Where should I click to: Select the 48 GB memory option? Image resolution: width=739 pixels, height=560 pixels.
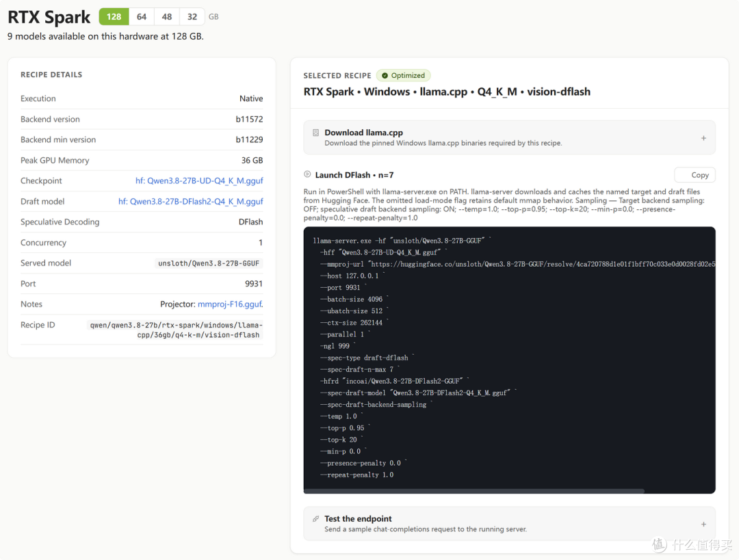167,17
